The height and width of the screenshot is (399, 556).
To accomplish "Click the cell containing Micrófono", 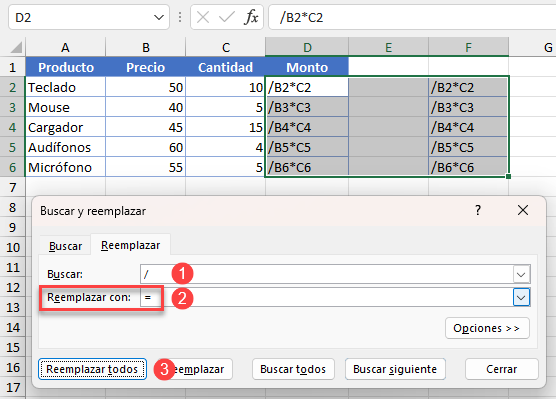I will coord(66,167).
